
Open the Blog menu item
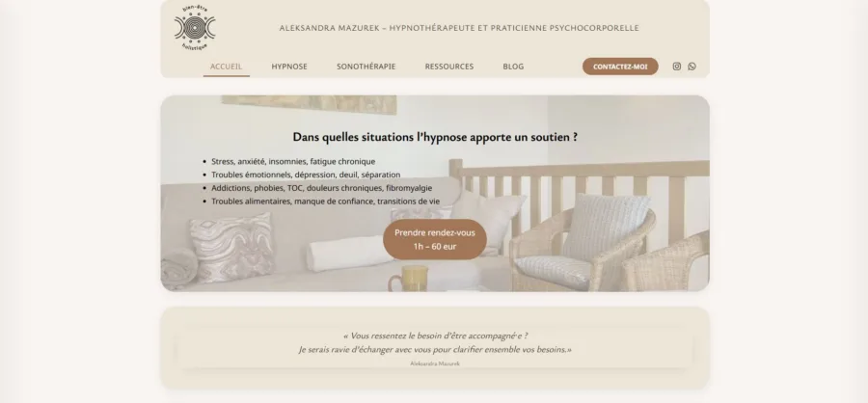pos(513,67)
